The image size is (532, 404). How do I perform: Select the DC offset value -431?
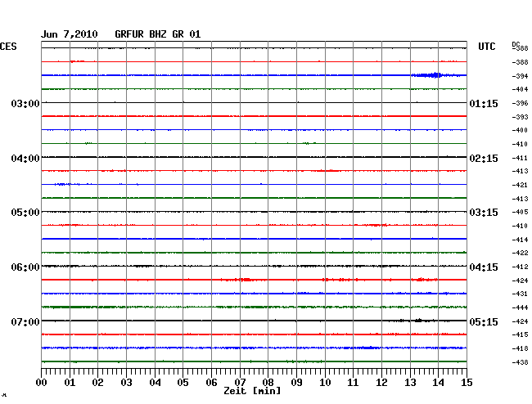tap(520, 294)
